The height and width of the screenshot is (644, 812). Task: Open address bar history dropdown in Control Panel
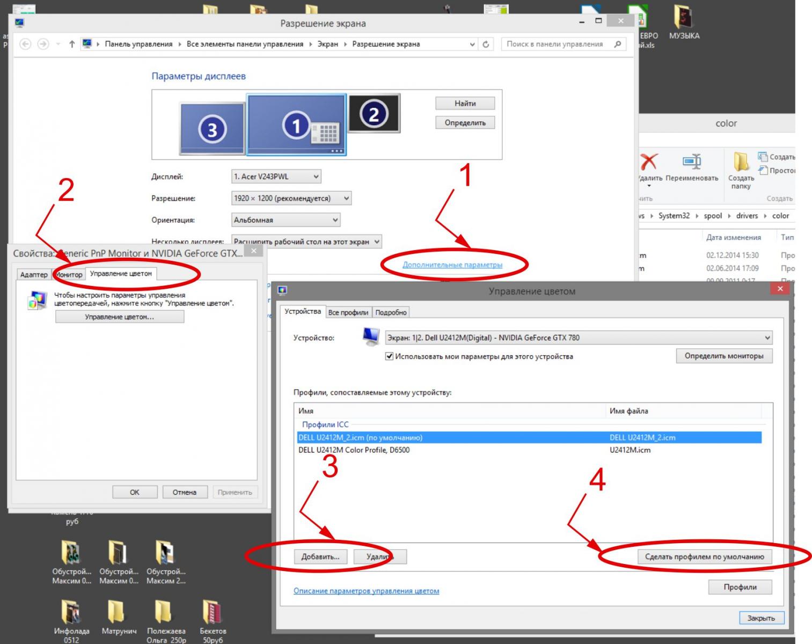pos(472,44)
